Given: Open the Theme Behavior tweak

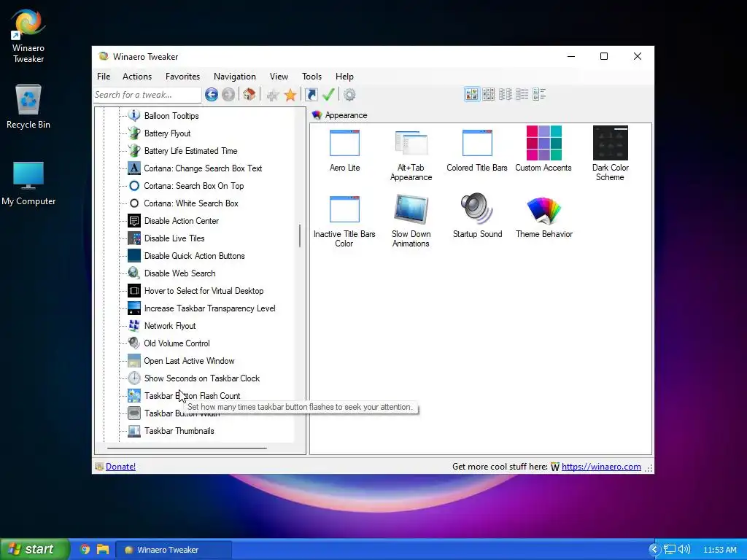Looking at the screenshot, I should (544, 216).
